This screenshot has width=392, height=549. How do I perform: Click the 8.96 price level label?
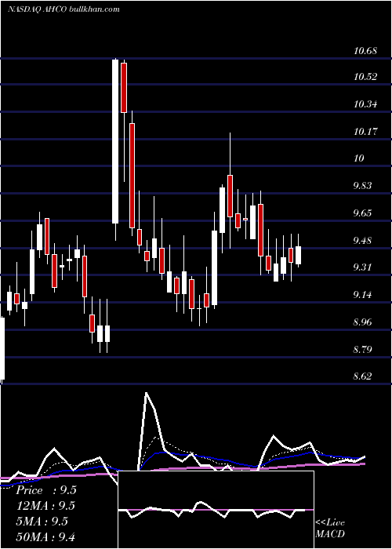pyautogui.click(x=362, y=322)
